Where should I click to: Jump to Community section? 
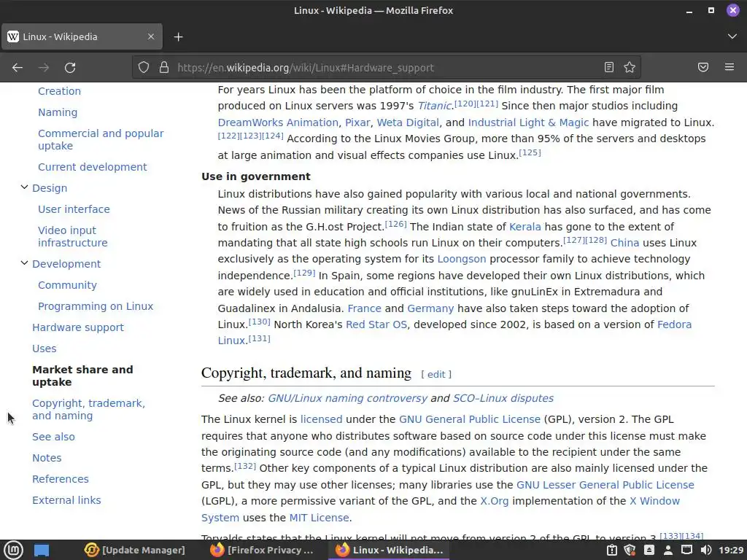pos(67,285)
